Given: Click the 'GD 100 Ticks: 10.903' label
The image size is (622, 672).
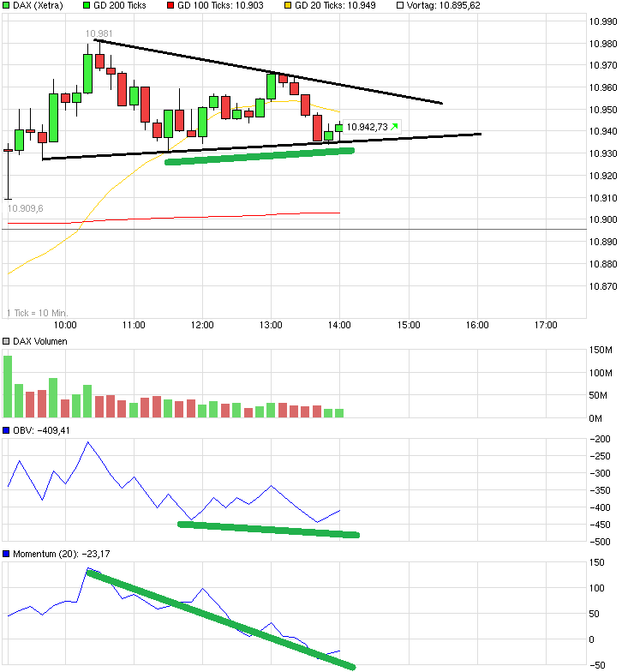Looking at the screenshot, I should point(220,5).
